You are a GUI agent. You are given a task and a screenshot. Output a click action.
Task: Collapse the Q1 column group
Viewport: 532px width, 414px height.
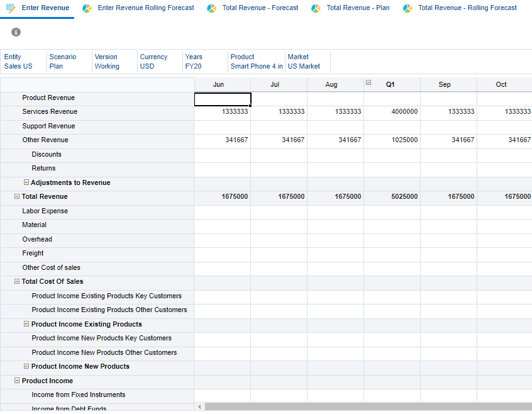pos(369,82)
